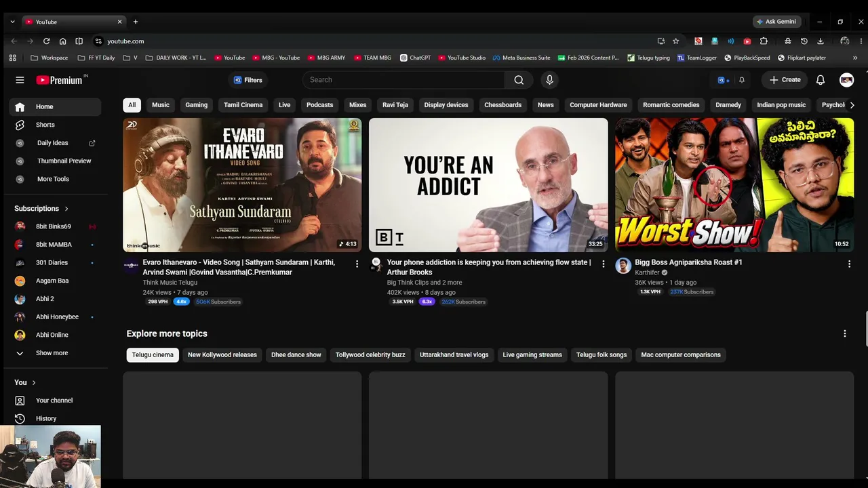Open the apps grid in bookmarks bar

coord(12,58)
